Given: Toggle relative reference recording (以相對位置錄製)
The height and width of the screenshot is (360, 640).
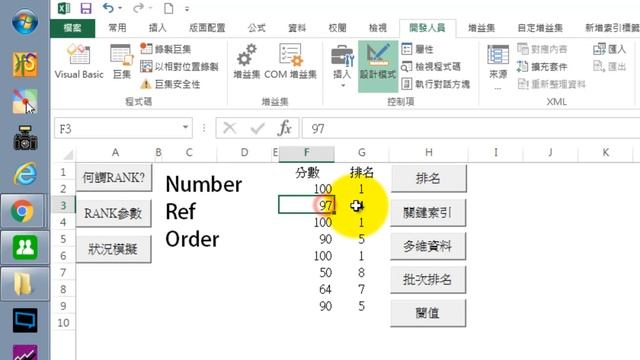Looking at the screenshot, I should point(179,67).
